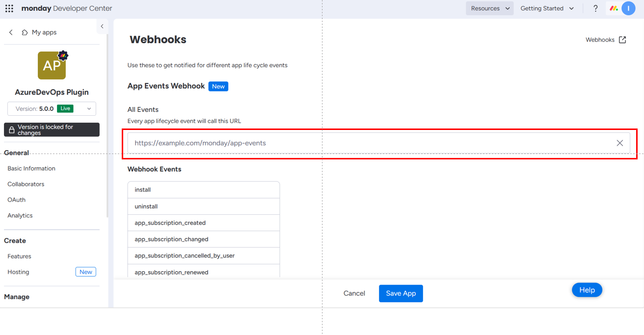The height and width of the screenshot is (335, 644).
Task: Open Hosting in the sidebar
Action: click(x=18, y=272)
